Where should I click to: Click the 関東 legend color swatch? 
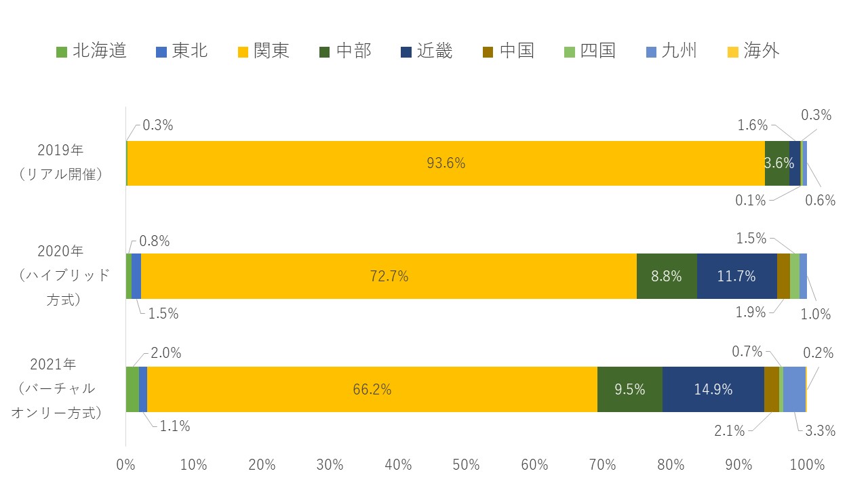tap(243, 51)
